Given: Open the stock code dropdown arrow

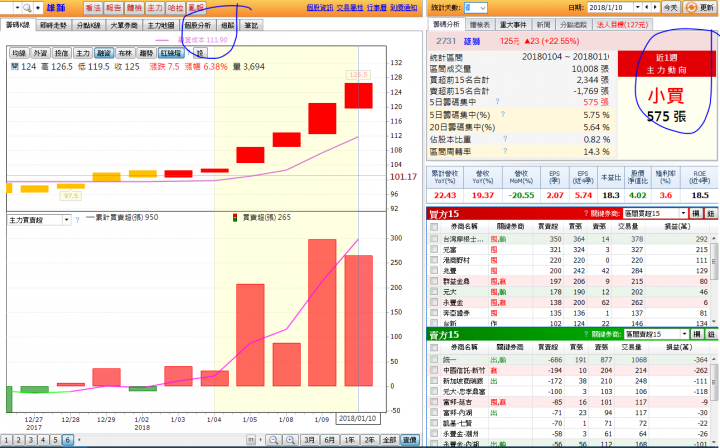Looking at the screenshot, I should click(17, 8).
